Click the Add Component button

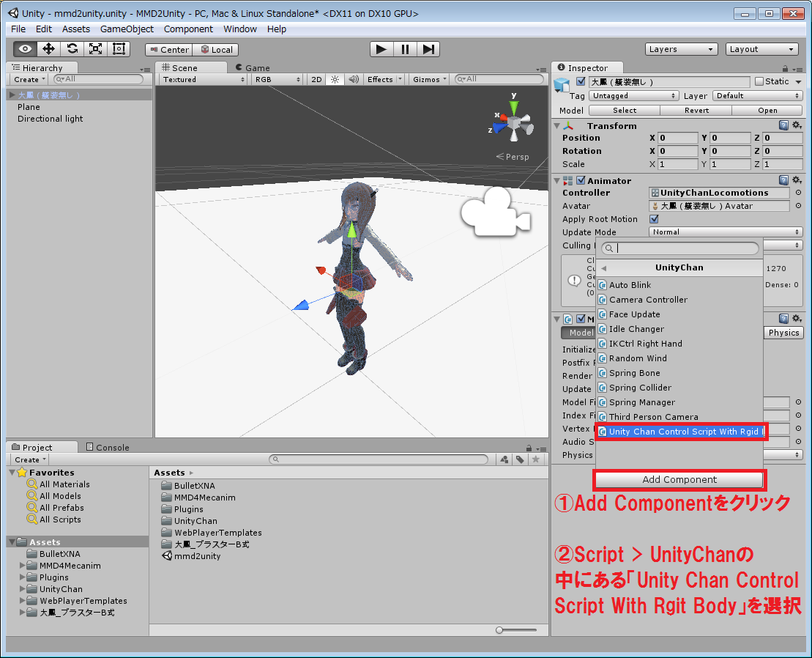point(679,480)
